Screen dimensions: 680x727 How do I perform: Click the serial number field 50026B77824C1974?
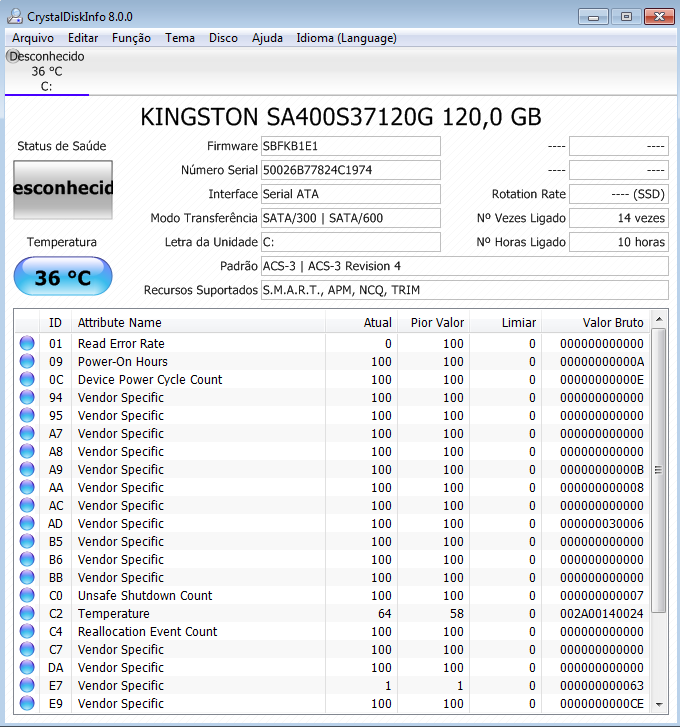[350, 170]
